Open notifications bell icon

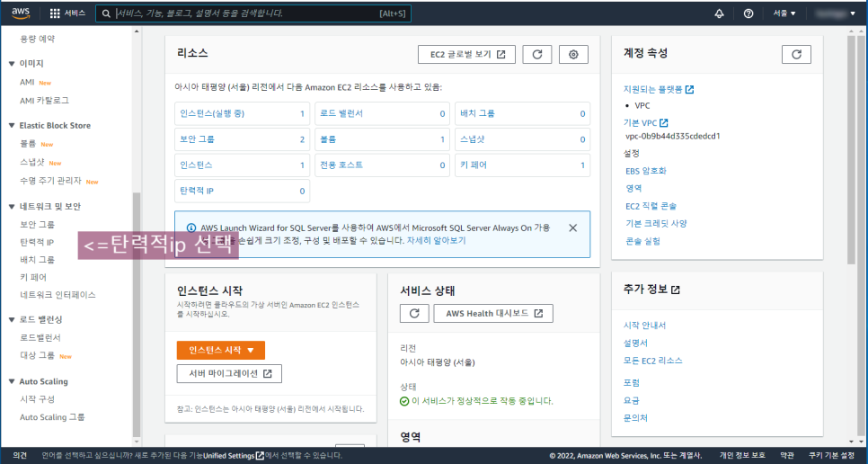pyautogui.click(x=719, y=13)
